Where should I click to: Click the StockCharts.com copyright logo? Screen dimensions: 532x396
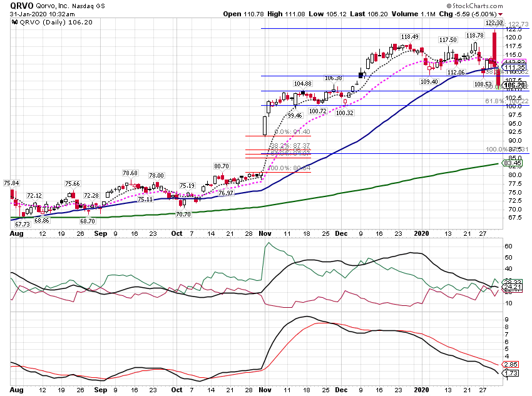(474, 6)
